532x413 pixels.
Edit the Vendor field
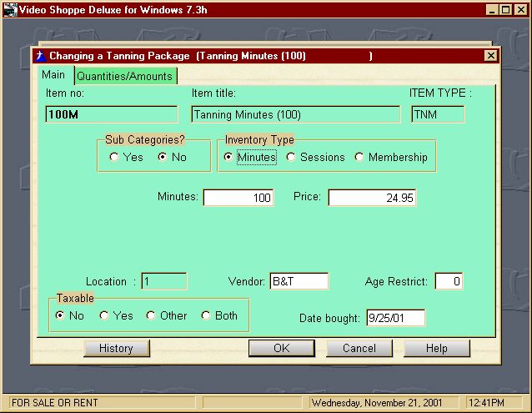coord(299,282)
